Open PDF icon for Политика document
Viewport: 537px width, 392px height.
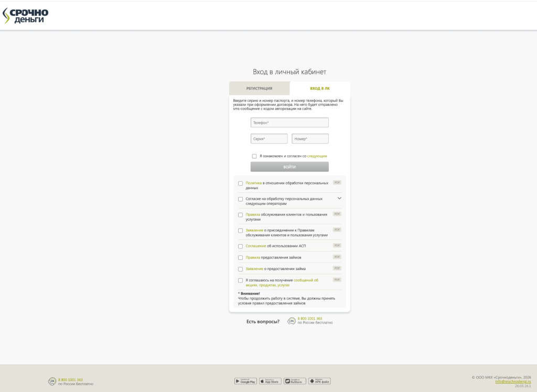[x=337, y=182]
